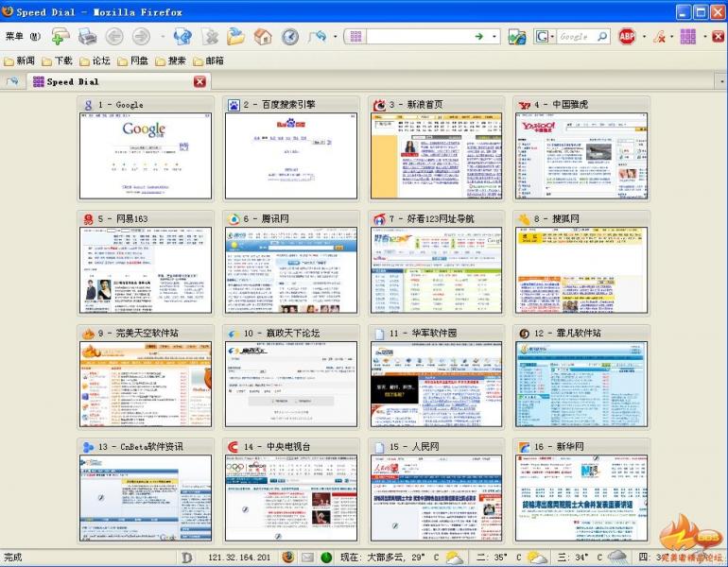Click the green Go arrow in address bar
728x567 pixels.
479,36
